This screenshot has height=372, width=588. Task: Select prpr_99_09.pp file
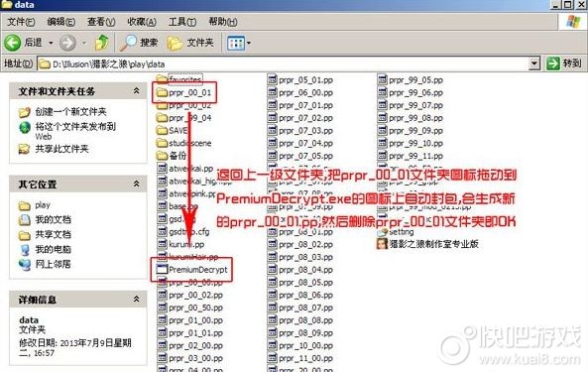tap(411, 131)
